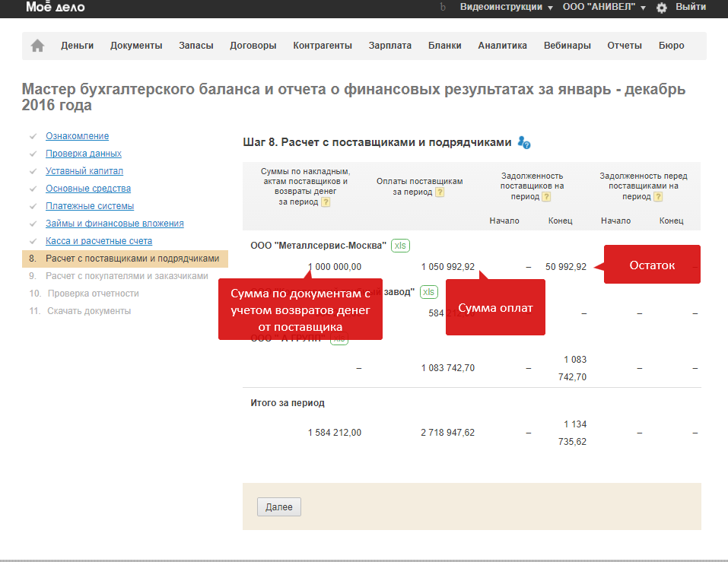Image resolution: width=728 pixels, height=562 pixels.
Task: Expand the Видеоинструкции dropdown
Action: (506, 7)
